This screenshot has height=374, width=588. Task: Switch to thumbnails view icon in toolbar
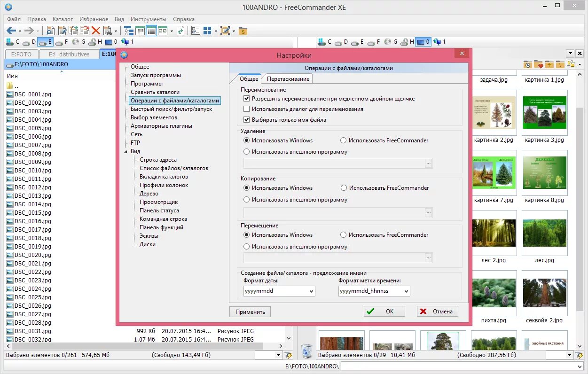(163, 31)
